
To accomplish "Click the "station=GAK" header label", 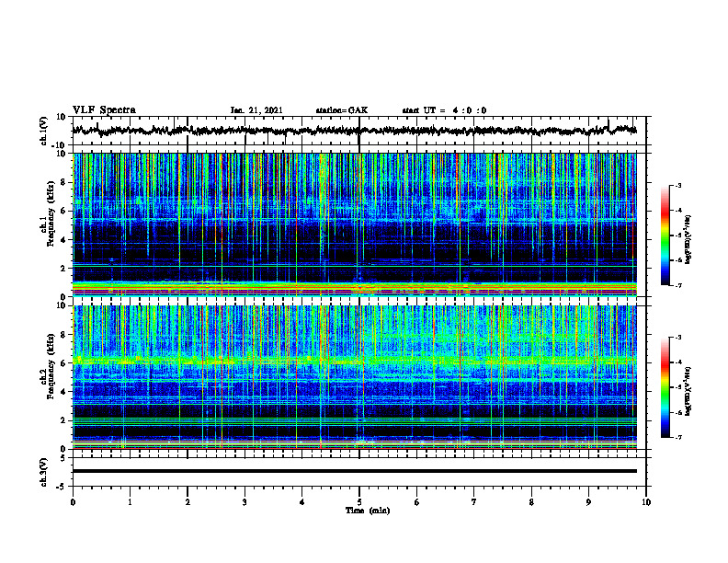I will point(342,110).
